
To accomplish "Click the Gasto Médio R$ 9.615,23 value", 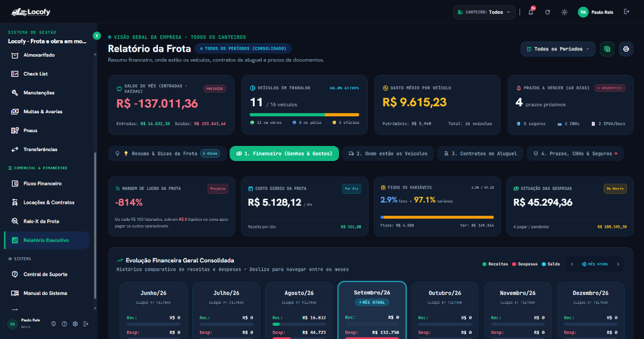I will click(x=414, y=103).
